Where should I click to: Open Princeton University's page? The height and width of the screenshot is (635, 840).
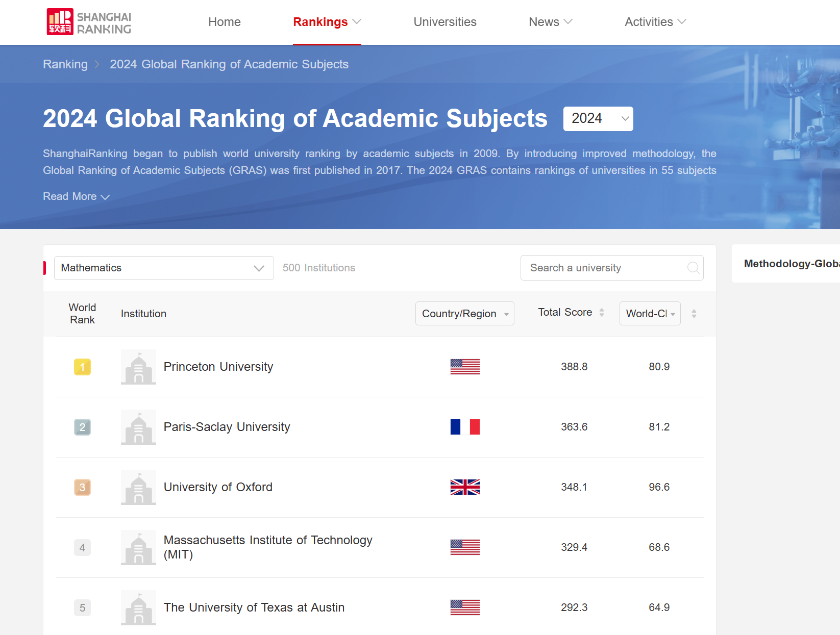pyautogui.click(x=218, y=367)
